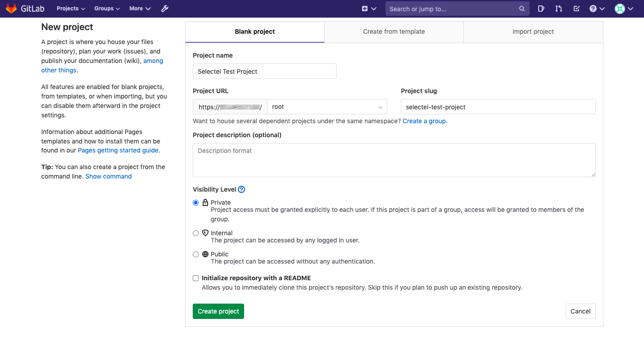Select the Internal visibility level
This screenshot has width=644, height=354.
pos(195,233)
